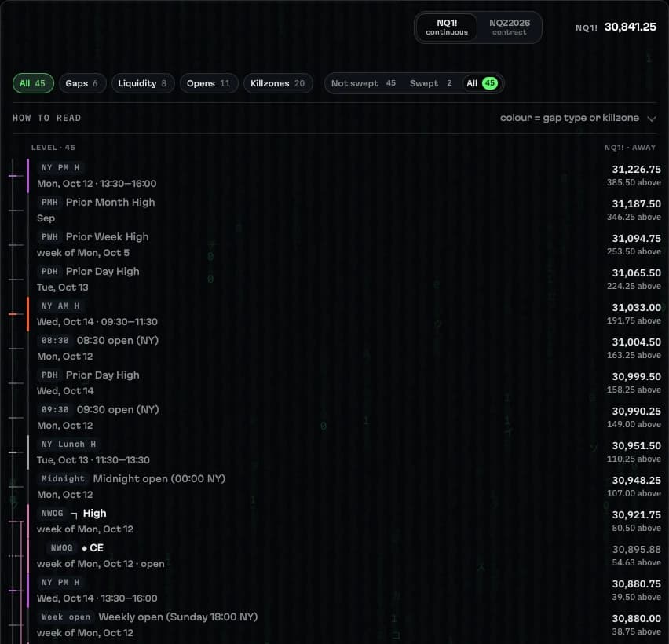
Task: Click the 31,187.50 level price
Action: 636,204
